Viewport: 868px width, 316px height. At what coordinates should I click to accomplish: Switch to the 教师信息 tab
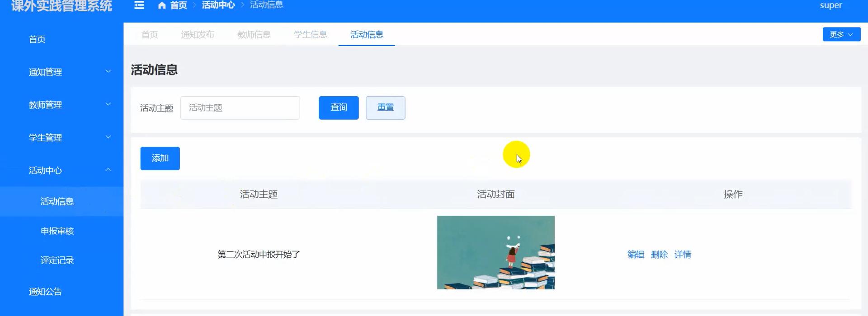254,34
